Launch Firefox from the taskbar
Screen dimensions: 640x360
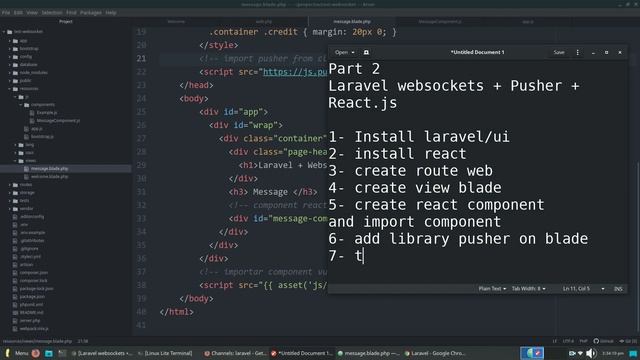tap(36, 353)
